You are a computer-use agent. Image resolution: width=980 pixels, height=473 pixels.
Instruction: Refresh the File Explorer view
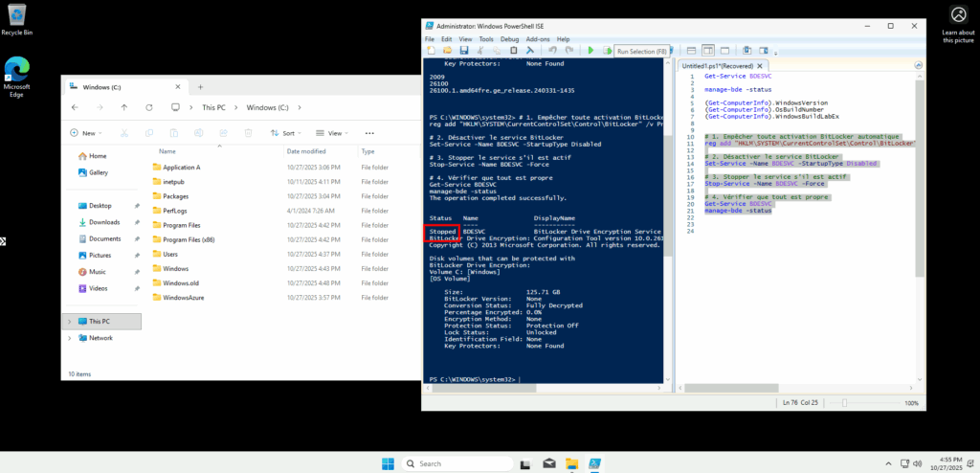pos(148,107)
